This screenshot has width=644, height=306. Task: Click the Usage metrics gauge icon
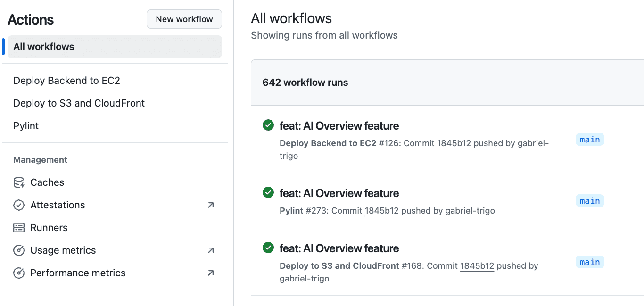pos(19,250)
